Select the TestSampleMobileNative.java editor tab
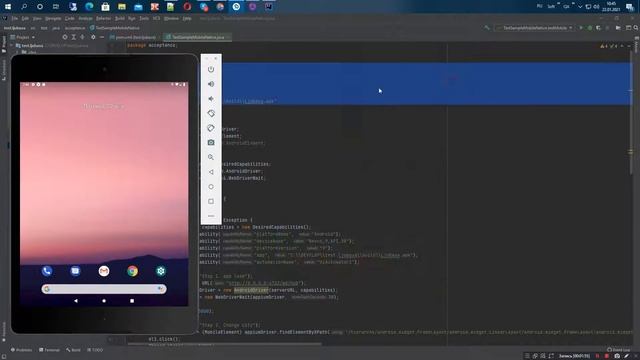 point(198,37)
